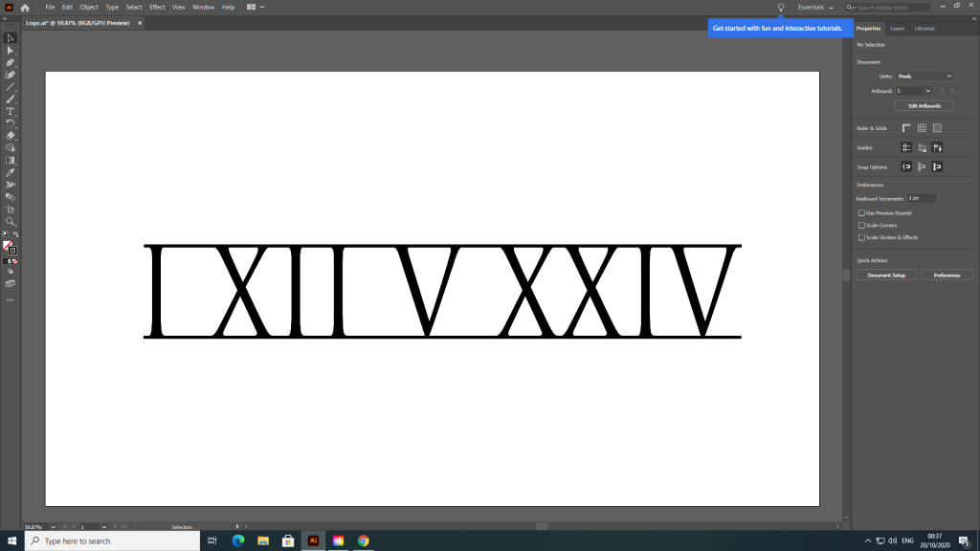Choose the Eraser tool
The width and height of the screenshot is (980, 551).
point(11,136)
